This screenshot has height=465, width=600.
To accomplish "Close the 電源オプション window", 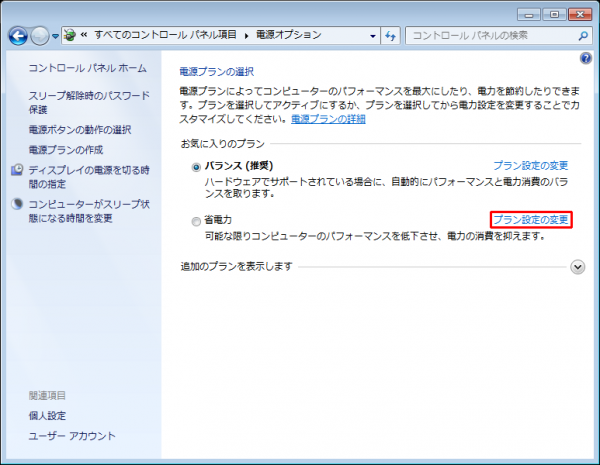I will 580,15.
